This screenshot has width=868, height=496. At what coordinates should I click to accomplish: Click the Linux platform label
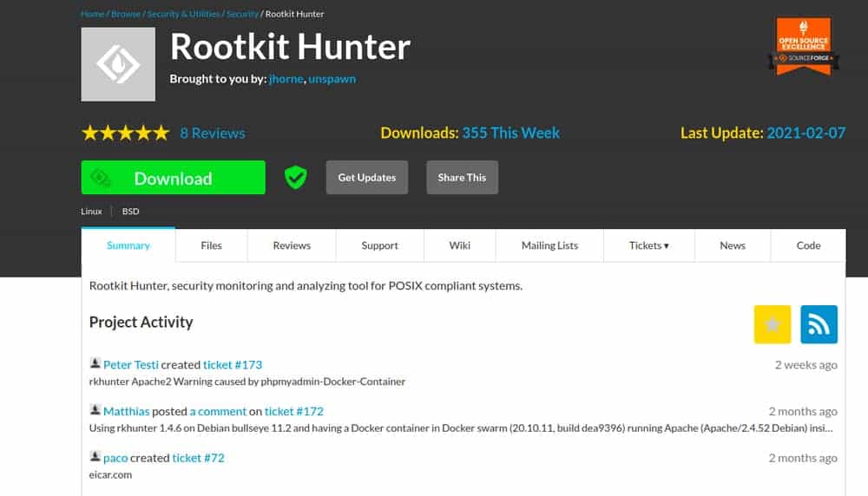[91, 212]
